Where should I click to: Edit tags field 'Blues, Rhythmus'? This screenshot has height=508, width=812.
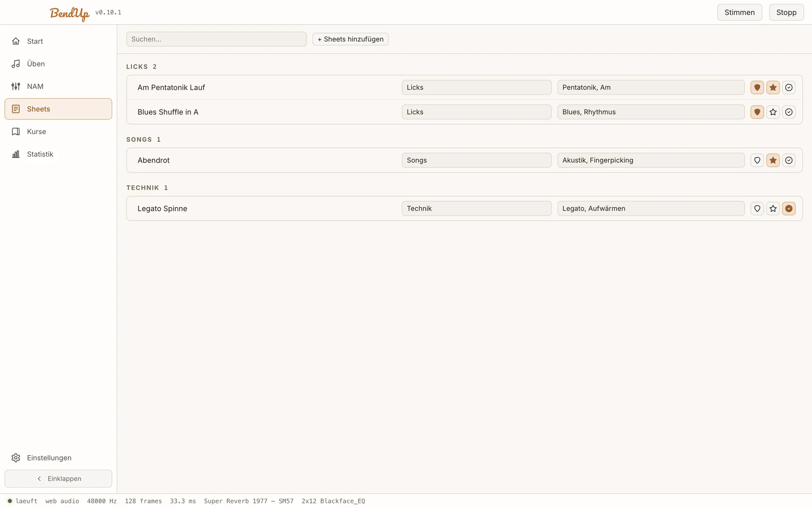[651, 112]
